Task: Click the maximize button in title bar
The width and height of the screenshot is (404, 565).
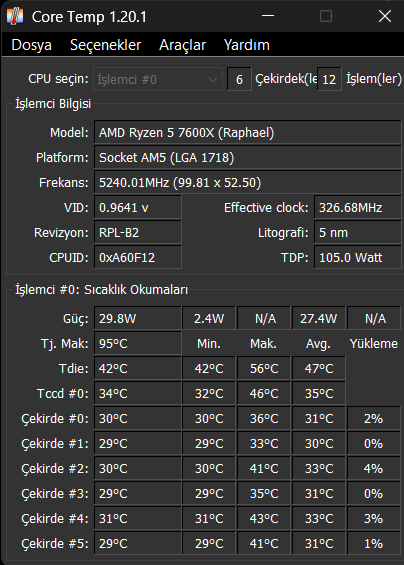Action: click(326, 16)
